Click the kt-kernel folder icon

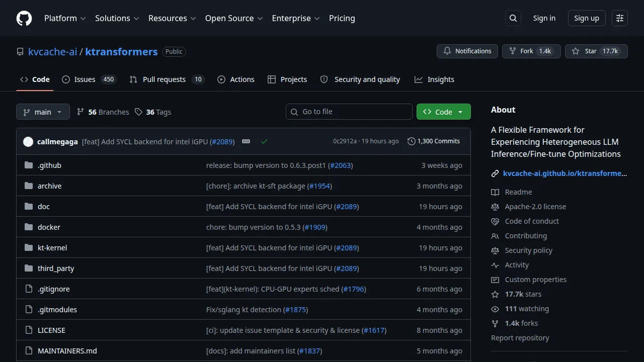[x=29, y=248]
